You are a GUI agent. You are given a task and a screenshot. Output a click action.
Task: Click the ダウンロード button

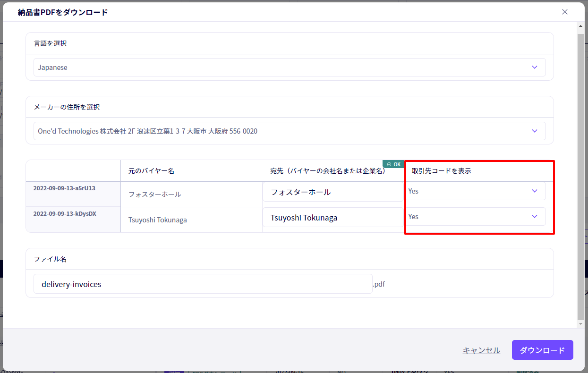pos(542,350)
